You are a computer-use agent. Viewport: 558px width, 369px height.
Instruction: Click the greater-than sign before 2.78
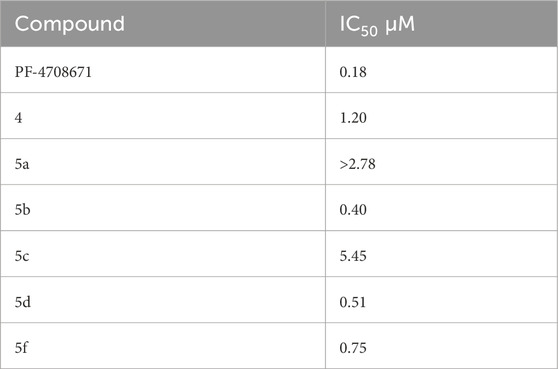pyautogui.click(x=344, y=164)
